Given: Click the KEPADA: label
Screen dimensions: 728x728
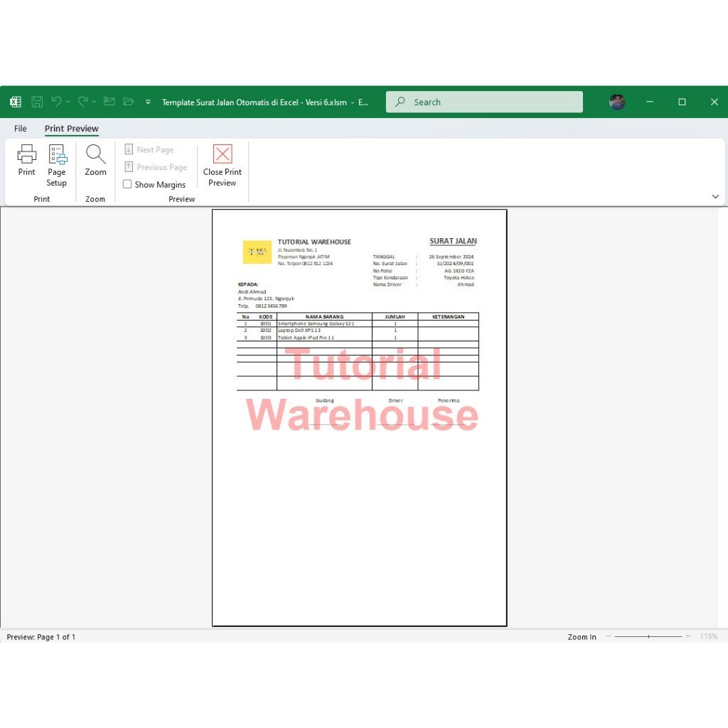Looking at the screenshot, I should [x=248, y=284].
